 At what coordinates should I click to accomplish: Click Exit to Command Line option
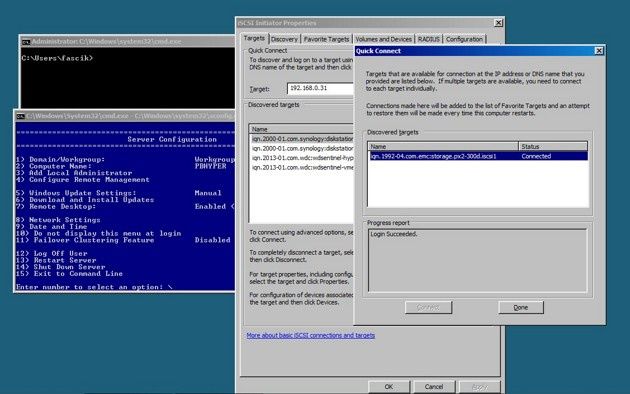[x=69, y=274]
